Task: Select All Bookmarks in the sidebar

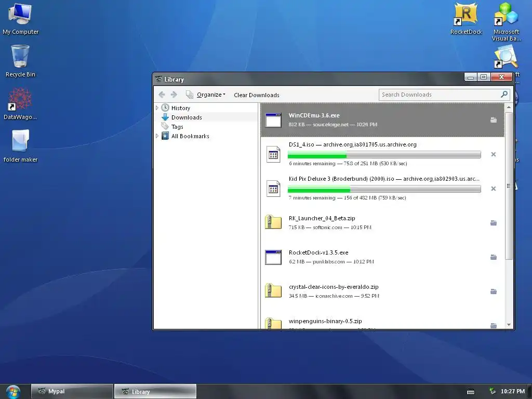Action: (190, 136)
